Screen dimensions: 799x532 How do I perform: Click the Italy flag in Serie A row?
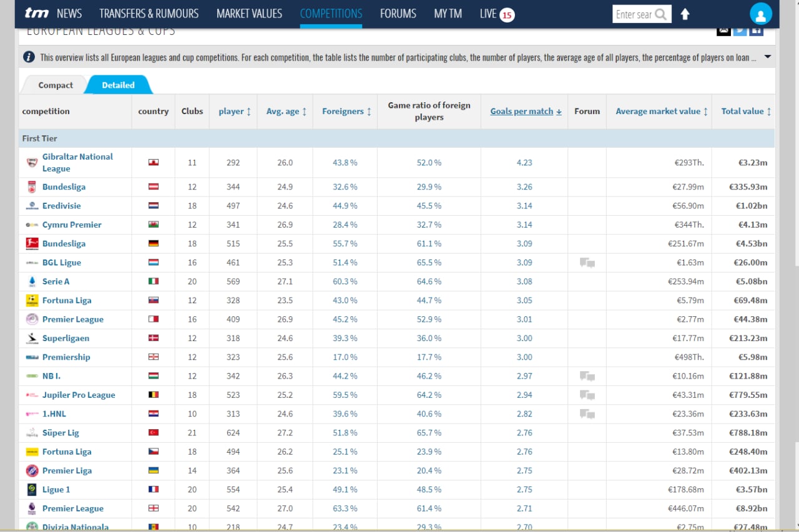[x=154, y=281]
